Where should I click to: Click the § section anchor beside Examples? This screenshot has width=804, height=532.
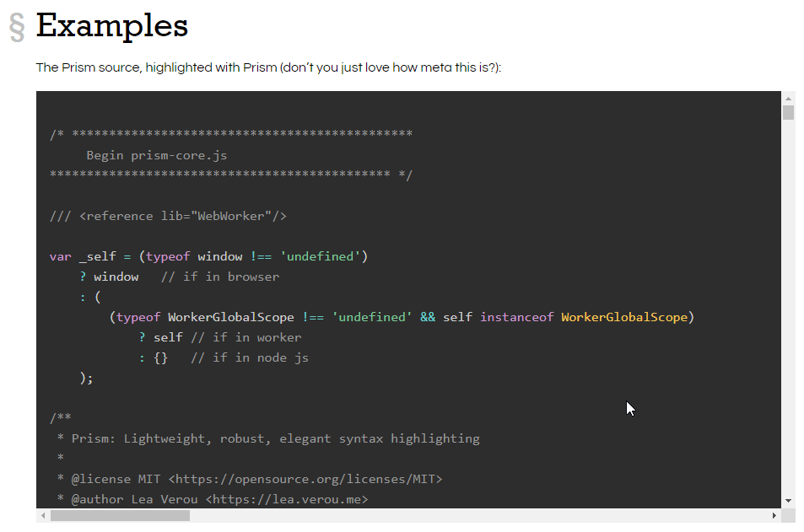tap(18, 27)
